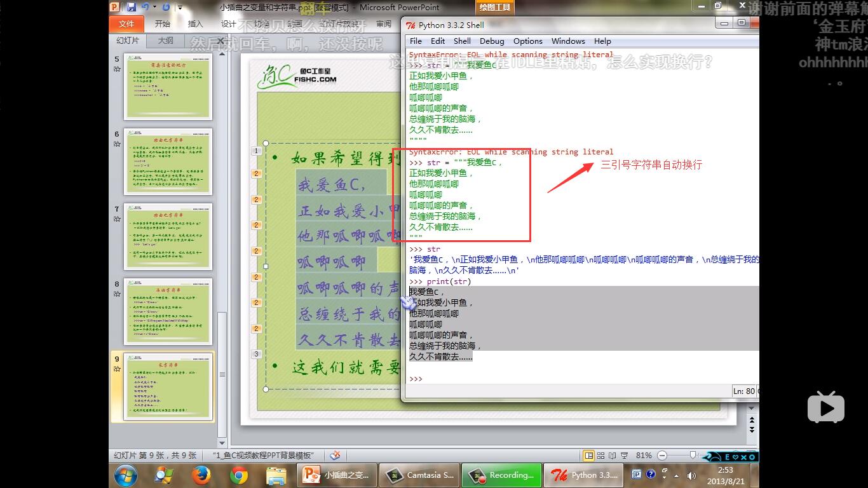Select the Normal view icon in the status bar
The width and height of the screenshot is (868, 488).
pos(589,456)
